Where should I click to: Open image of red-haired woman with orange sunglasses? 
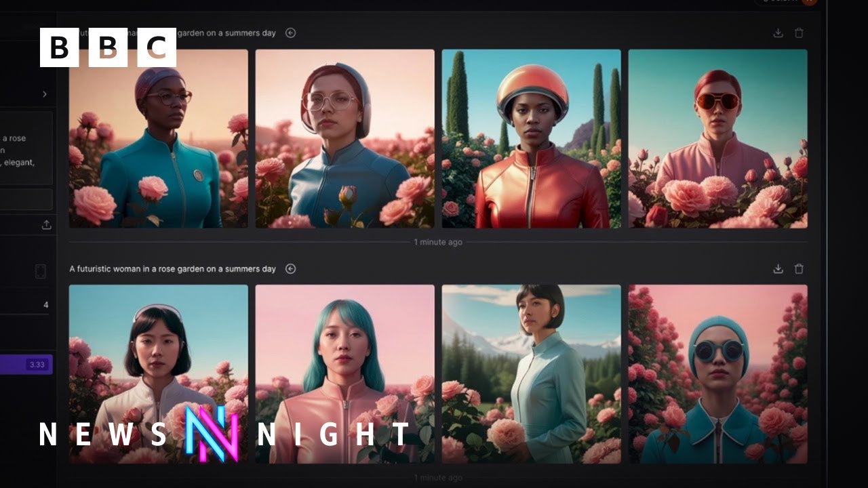[718, 138]
